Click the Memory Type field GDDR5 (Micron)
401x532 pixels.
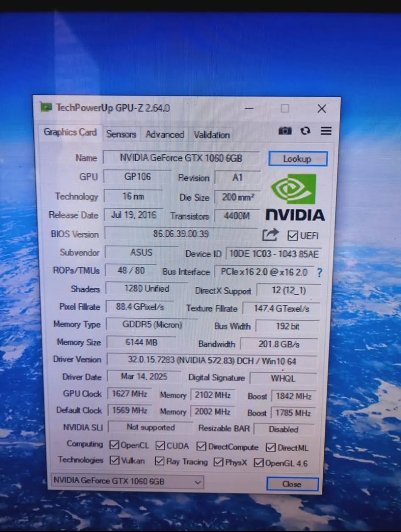152,325
